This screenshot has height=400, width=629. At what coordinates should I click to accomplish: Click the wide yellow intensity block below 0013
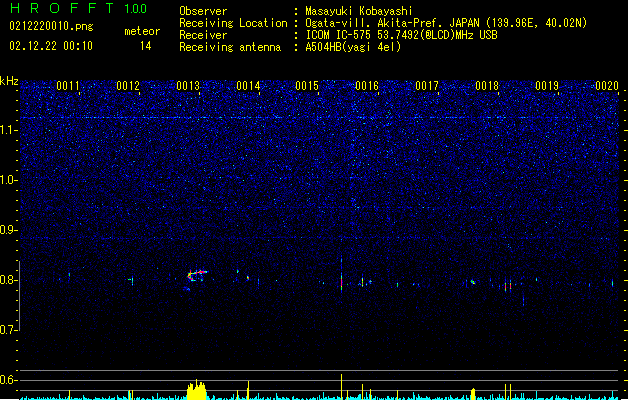pyautogui.click(x=197, y=390)
